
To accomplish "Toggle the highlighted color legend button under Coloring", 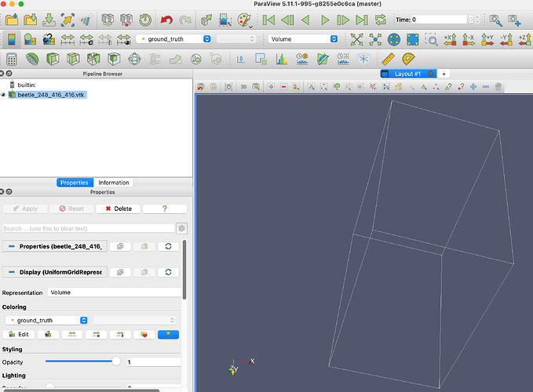I will click(168, 335).
